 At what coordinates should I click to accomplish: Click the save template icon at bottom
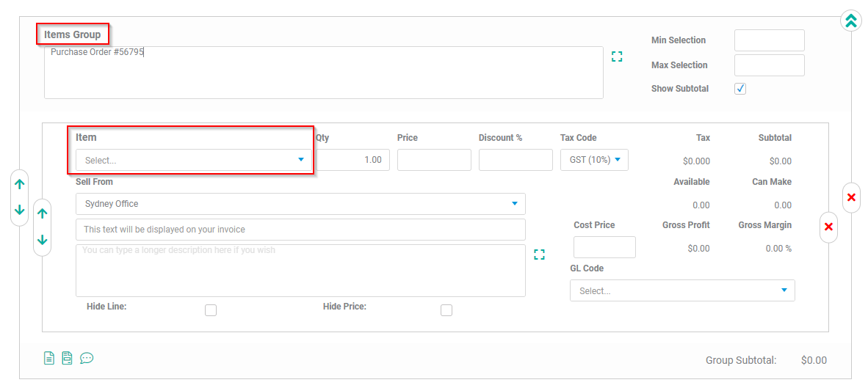click(67, 358)
